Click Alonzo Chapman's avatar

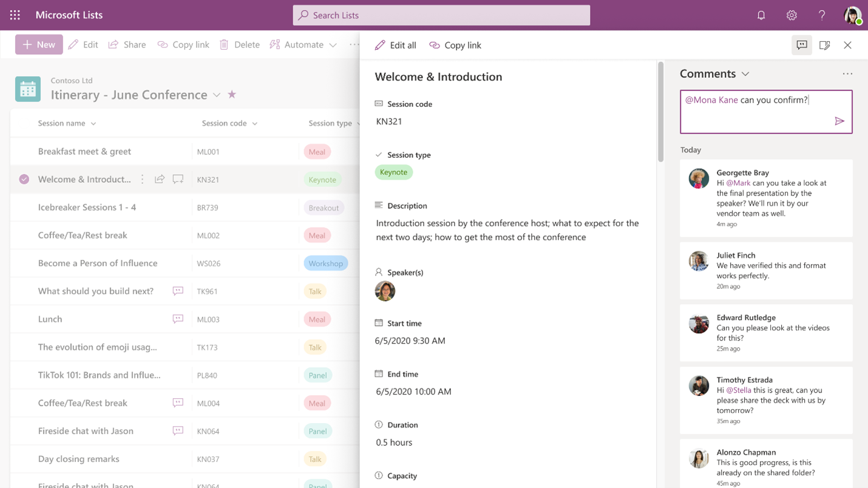coord(699,458)
